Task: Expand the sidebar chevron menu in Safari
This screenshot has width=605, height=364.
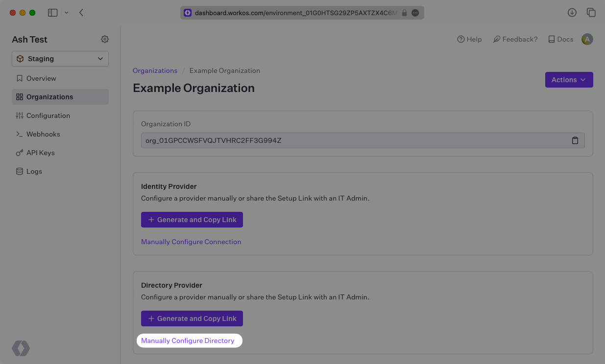Action: (67, 13)
